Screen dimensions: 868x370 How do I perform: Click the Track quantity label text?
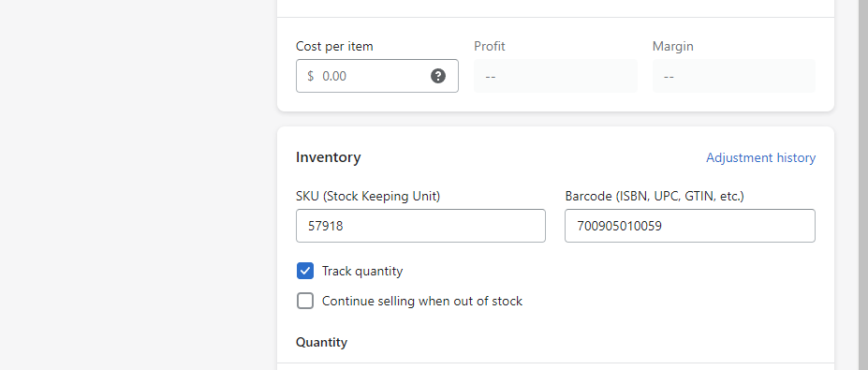tap(362, 271)
